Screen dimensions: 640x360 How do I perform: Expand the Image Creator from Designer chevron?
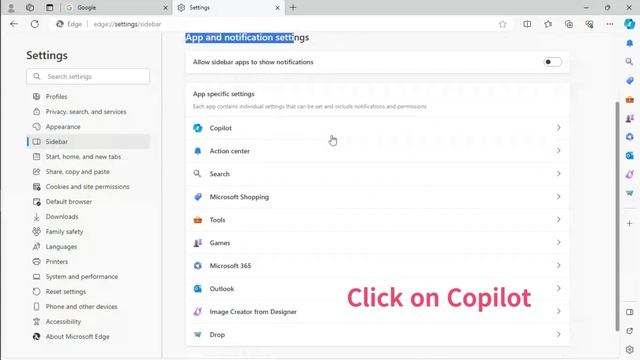click(x=558, y=311)
